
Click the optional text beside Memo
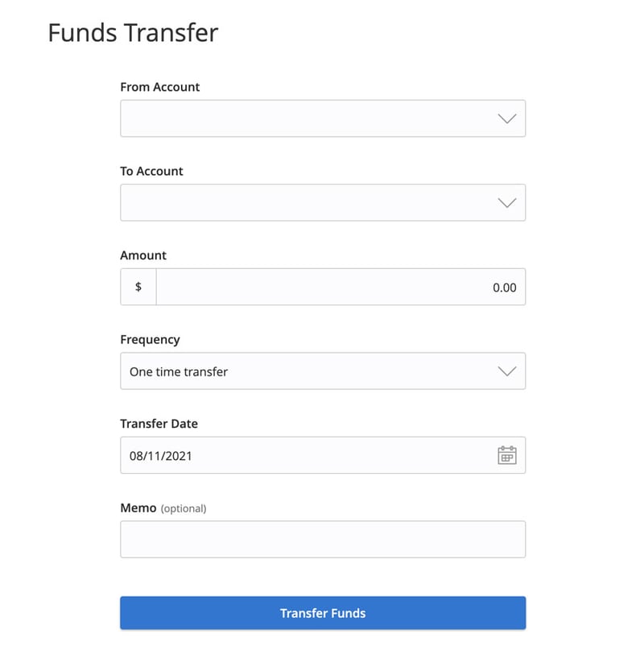pos(184,508)
